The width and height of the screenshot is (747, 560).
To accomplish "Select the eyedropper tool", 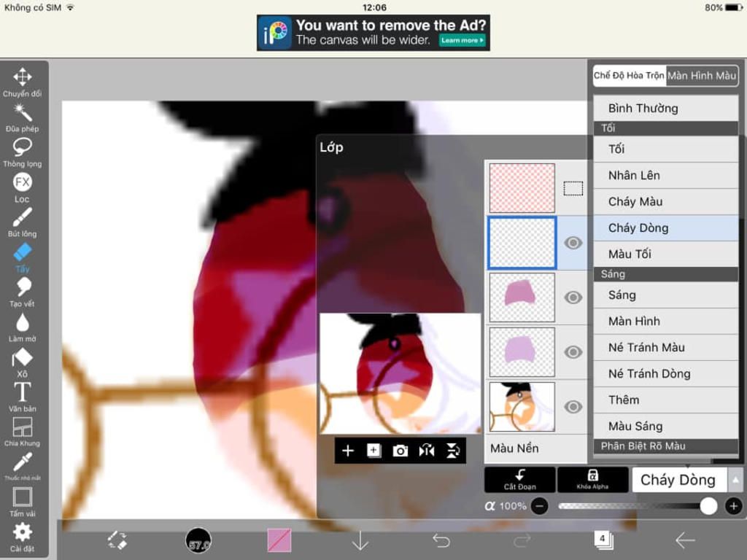I will (x=23, y=466).
